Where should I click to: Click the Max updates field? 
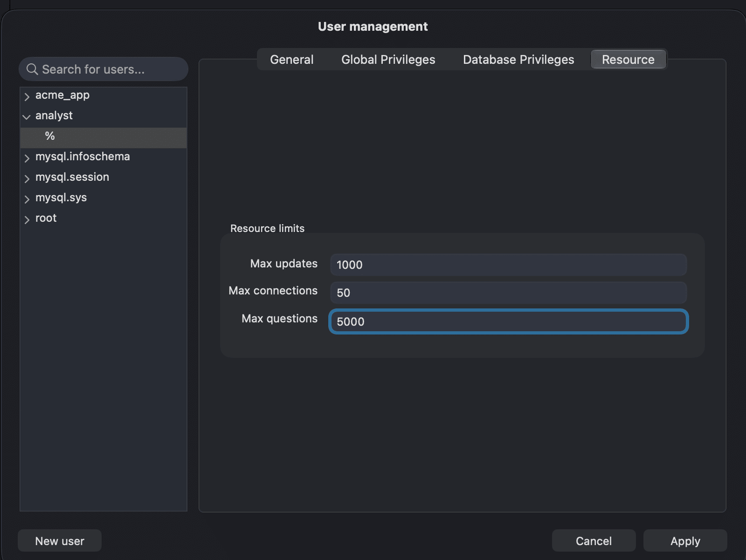508,265
